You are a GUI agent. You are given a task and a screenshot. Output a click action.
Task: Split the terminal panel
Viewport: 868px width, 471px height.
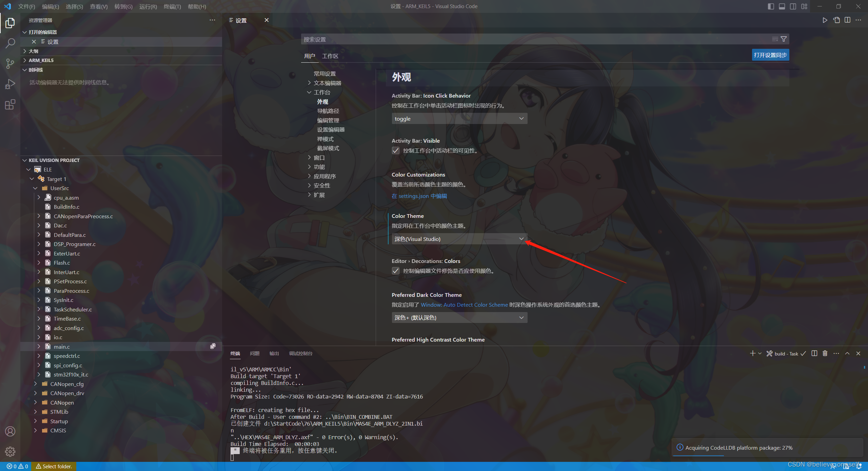pos(814,353)
